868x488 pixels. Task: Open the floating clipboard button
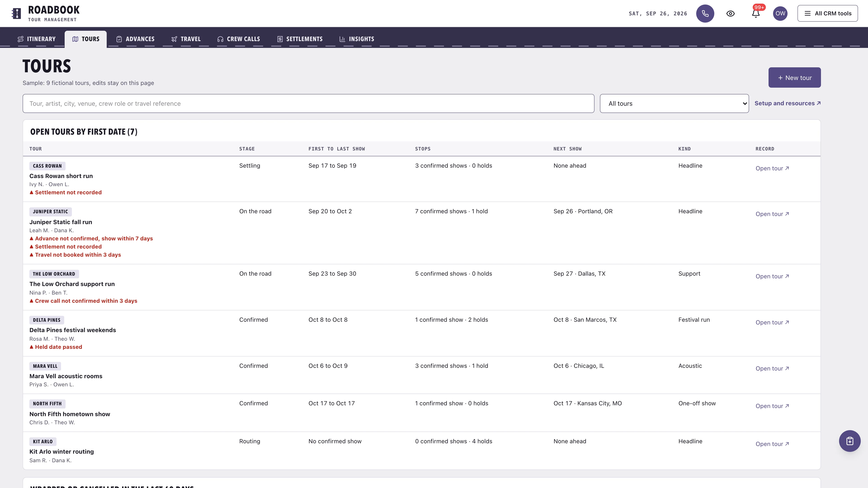coord(849,441)
